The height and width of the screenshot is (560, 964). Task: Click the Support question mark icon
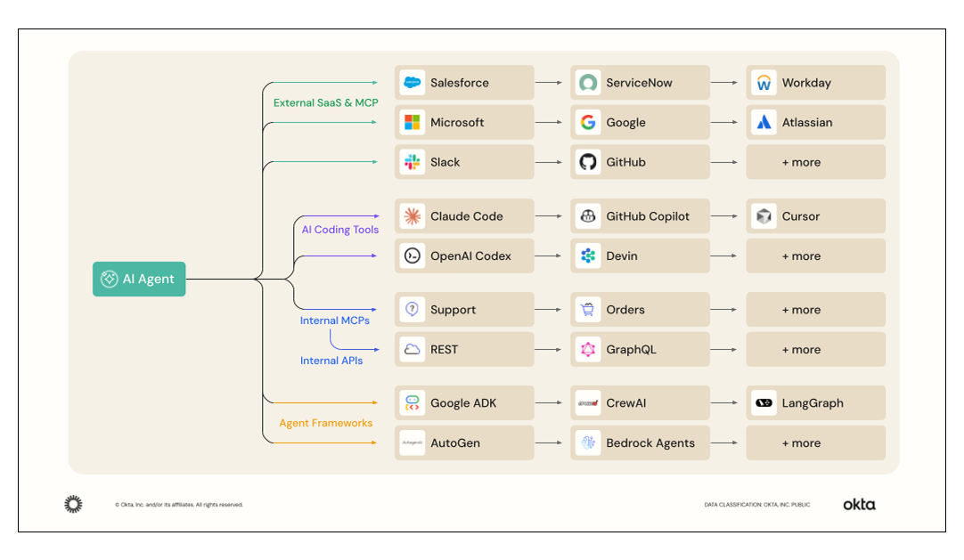[412, 310]
